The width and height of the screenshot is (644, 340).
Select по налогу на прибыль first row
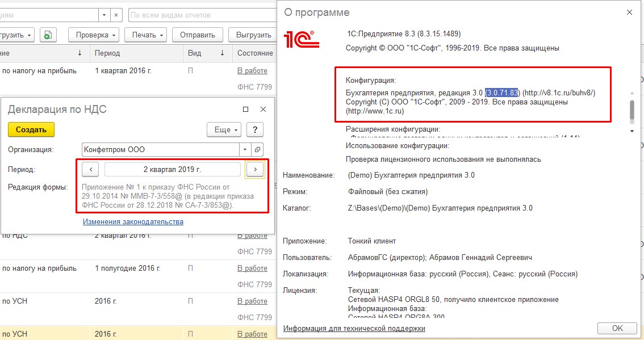click(39, 70)
